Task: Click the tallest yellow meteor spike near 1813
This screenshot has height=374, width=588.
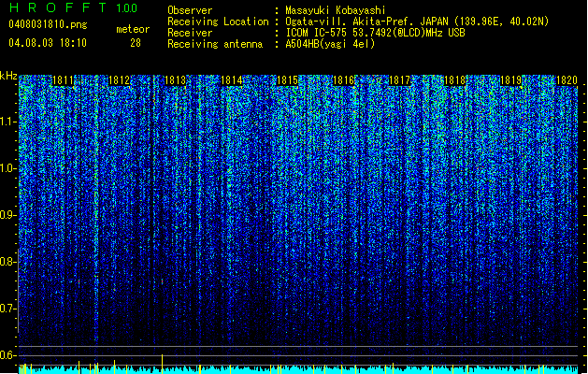Action: tap(162, 364)
